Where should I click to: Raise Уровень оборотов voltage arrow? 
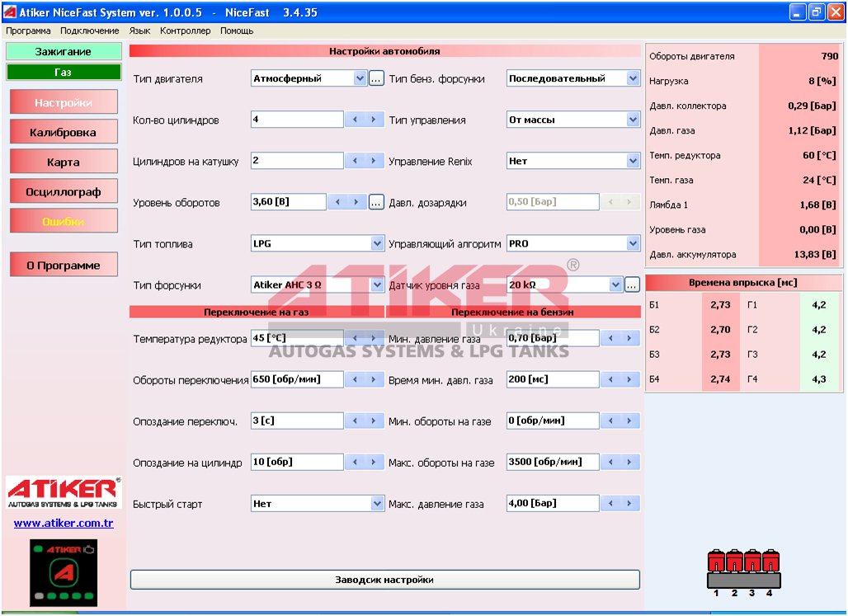click(x=356, y=202)
